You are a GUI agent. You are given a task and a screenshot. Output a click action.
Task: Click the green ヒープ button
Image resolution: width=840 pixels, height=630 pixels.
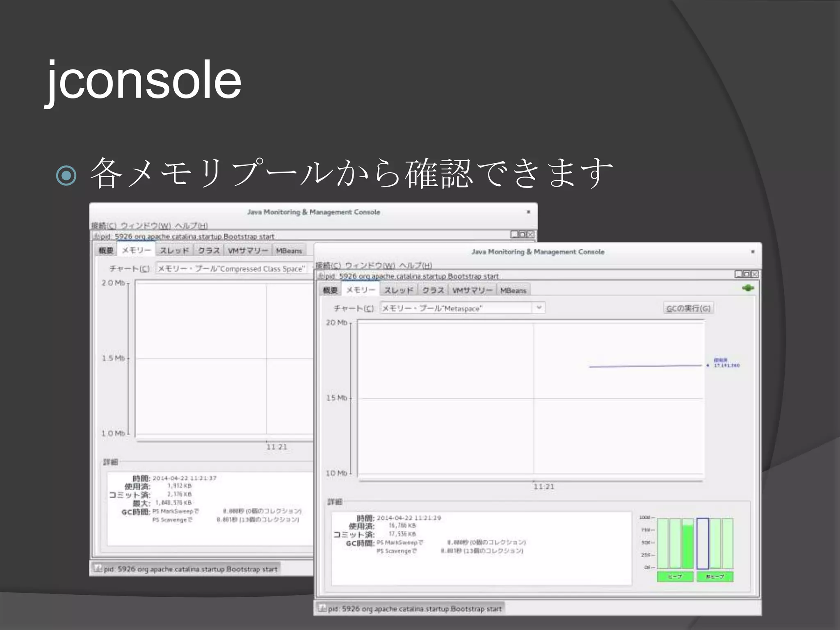[x=675, y=576]
